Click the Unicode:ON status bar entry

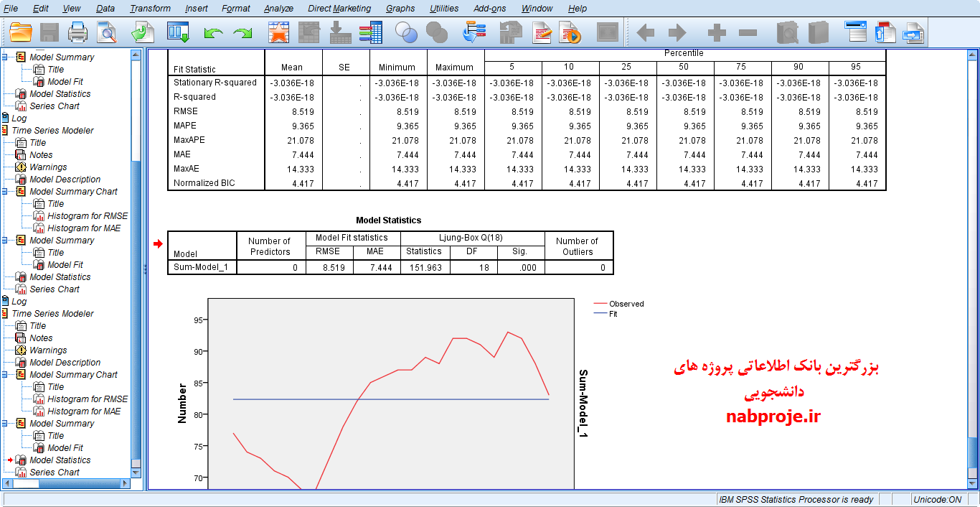coord(937,499)
